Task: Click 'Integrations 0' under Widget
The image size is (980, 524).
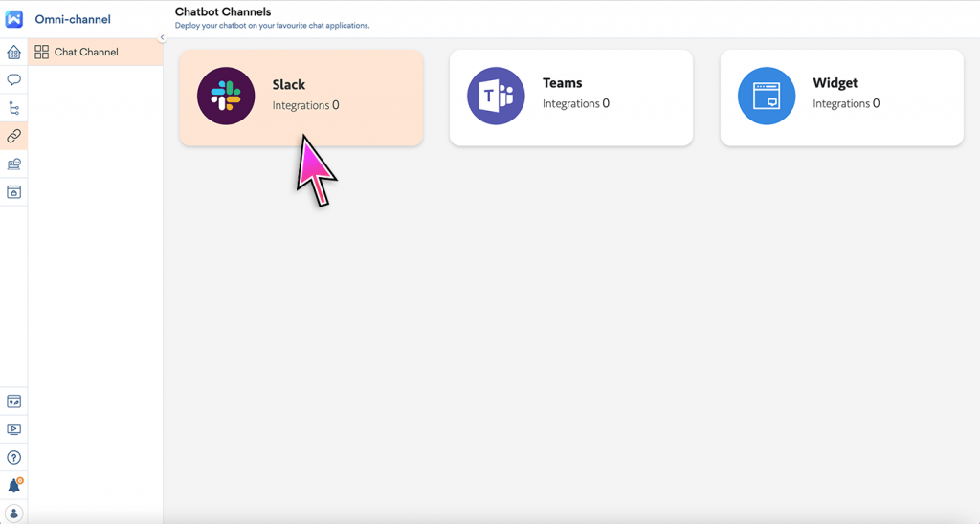Action: (846, 103)
